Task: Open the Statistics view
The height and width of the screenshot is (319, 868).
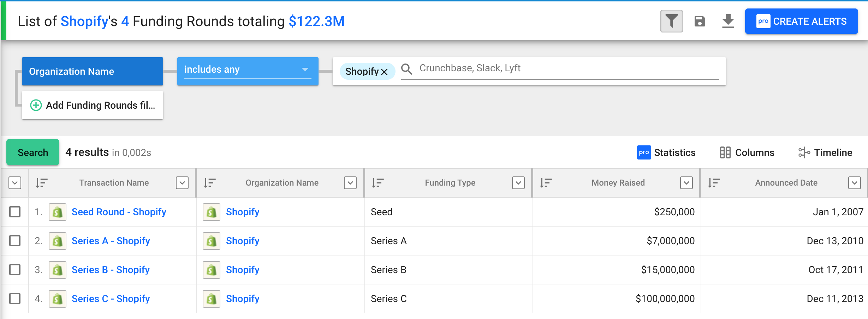Action: point(666,152)
